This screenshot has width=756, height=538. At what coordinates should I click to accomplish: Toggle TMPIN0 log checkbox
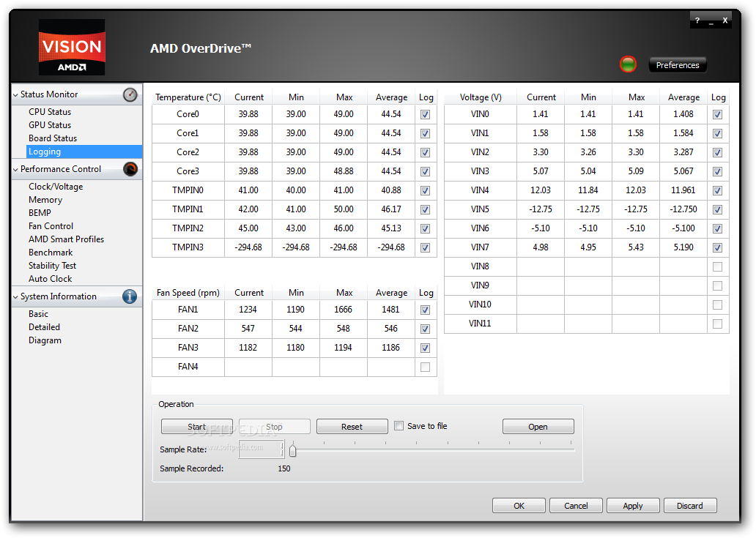coord(425,191)
